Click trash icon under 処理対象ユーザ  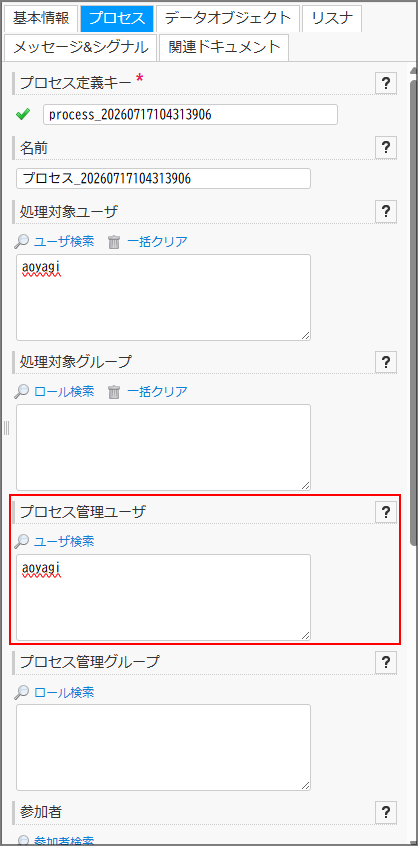click(x=114, y=242)
